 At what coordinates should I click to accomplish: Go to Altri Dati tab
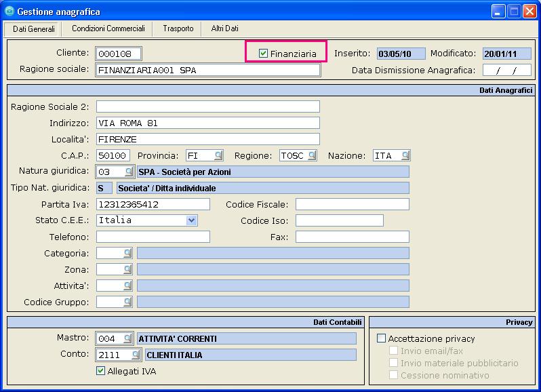224,28
